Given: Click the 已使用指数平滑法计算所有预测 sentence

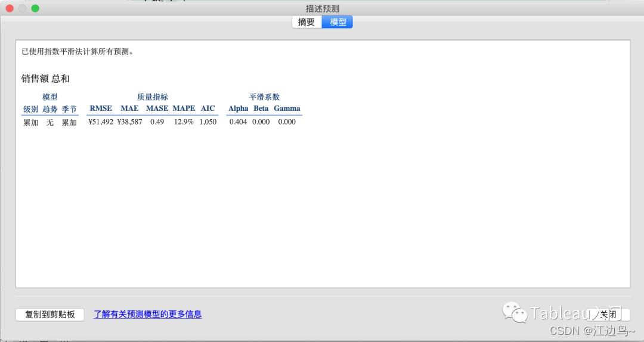Looking at the screenshot, I should (77, 52).
